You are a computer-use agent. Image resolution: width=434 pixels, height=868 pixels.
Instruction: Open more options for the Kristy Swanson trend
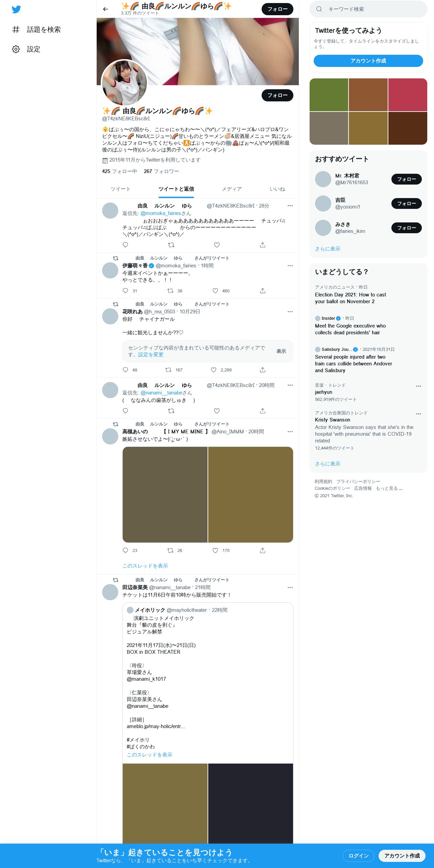click(x=418, y=414)
